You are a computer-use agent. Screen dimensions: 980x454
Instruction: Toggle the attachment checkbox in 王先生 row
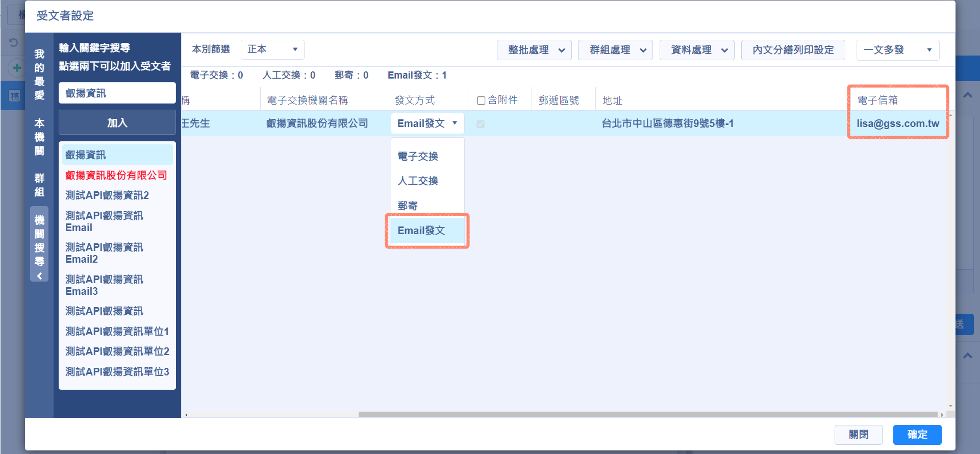pos(481,124)
